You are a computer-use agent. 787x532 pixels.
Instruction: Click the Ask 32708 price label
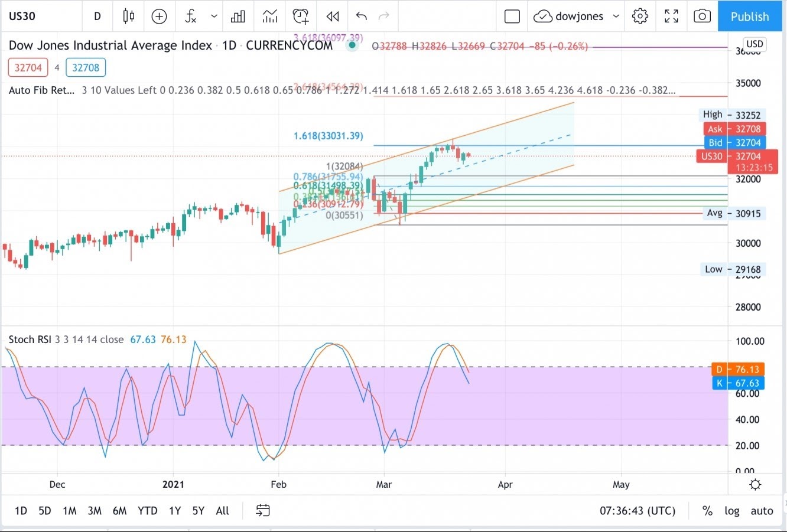click(x=734, y=129)
